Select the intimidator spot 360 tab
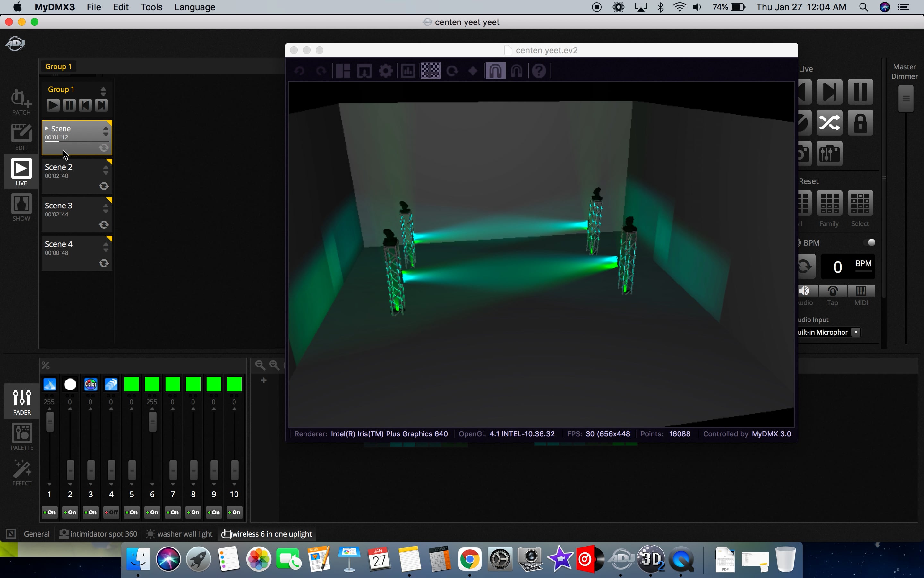Image resolution: width=924 pixels, height=578 pixels. pos(98,534)
